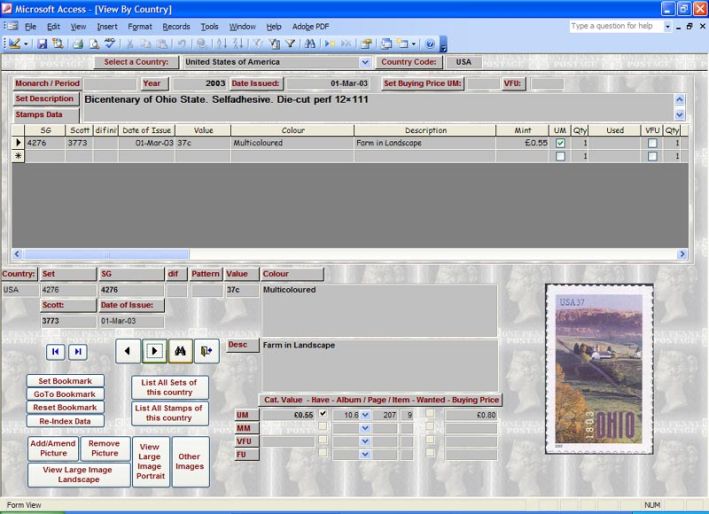The image size is (709, 514).
Task: Click the Set Bookmark button
Action: pyautogui.click(x=65, y=381)
